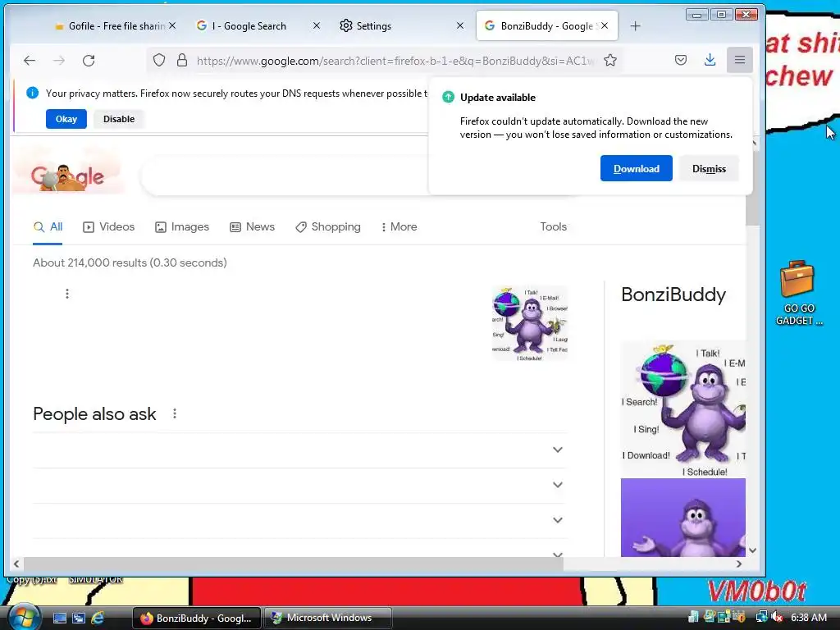Image resolution: width=840 pixels, height=630 pixels.
Task: Open the large BonziBuddy knowledge panel image
Action: (683, 409)
